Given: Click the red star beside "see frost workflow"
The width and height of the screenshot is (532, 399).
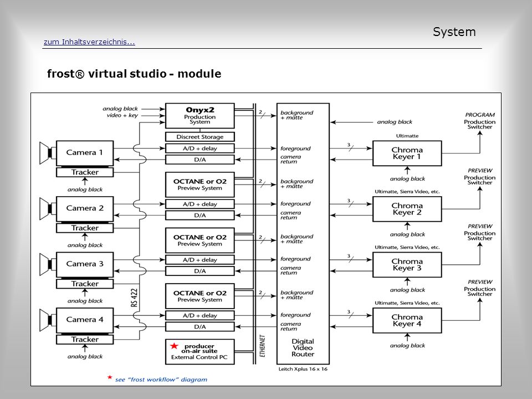Looking at the screenshot, I should point(110,377).
